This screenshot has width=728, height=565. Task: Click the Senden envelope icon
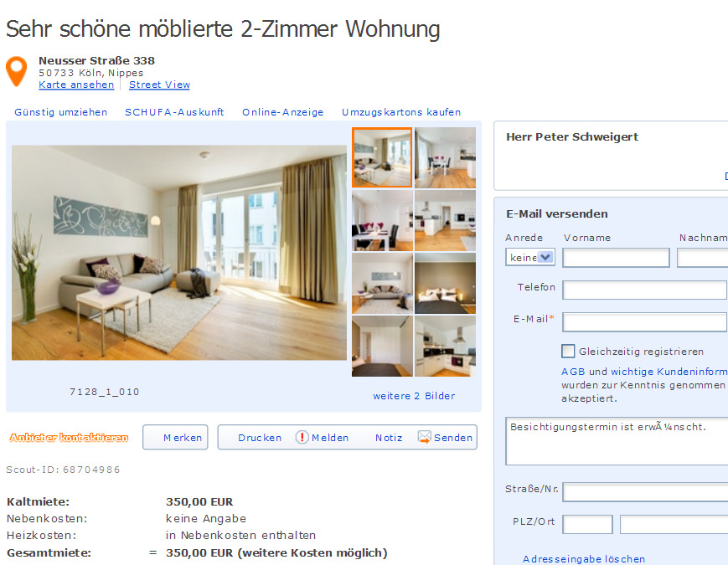424,437
